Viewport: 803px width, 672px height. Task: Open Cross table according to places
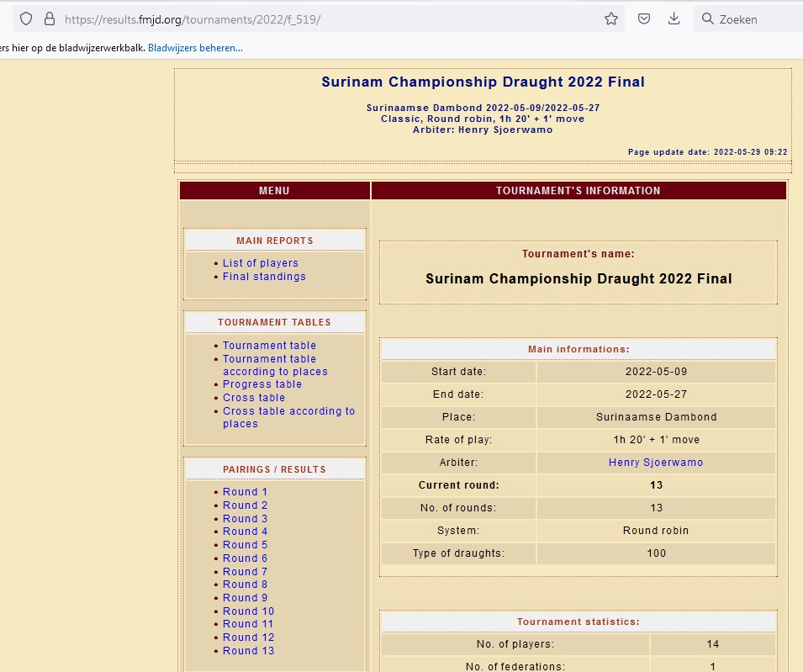tap(288, 417)
